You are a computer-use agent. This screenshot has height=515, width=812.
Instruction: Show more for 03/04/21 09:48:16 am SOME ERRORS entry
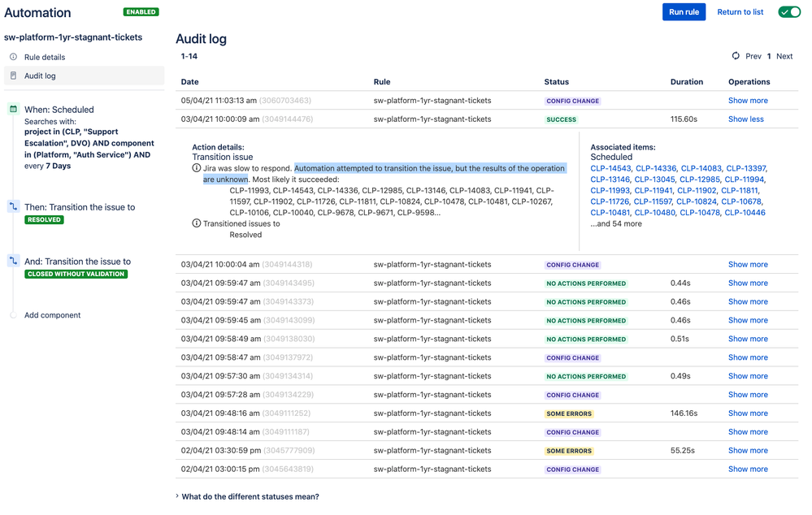(x=748, y=413)
